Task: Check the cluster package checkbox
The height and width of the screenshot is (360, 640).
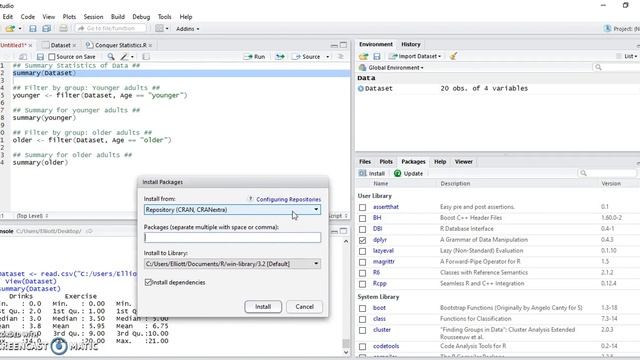Action: [362, 330]
